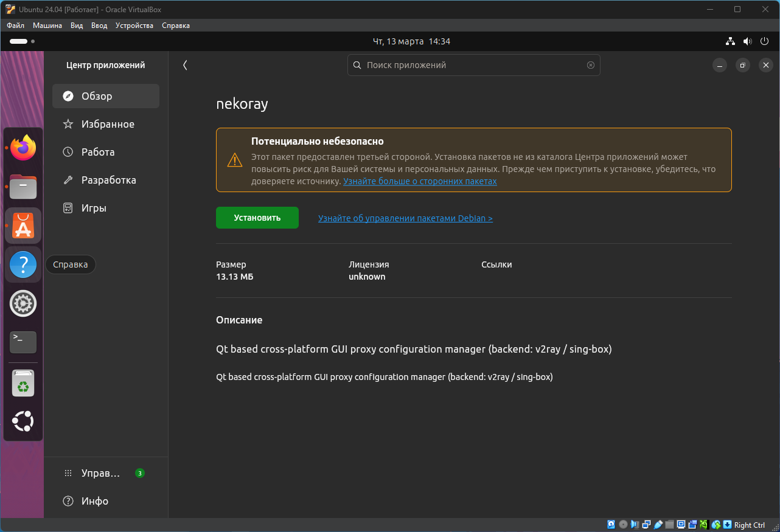The image size is (780, 532).
Task: Open Trash from the dock
Action: click(23, 384)
